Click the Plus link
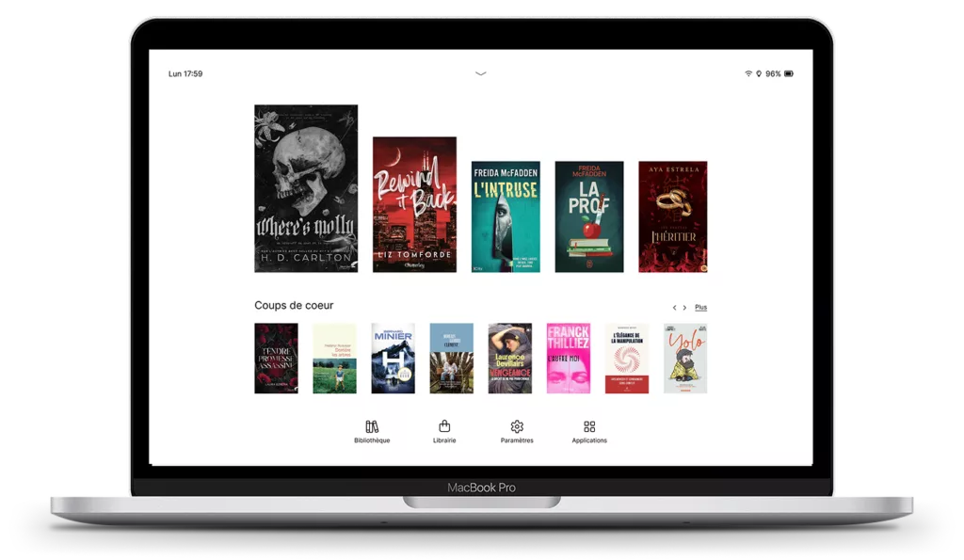964x560 pixels. tap(700, 308)
